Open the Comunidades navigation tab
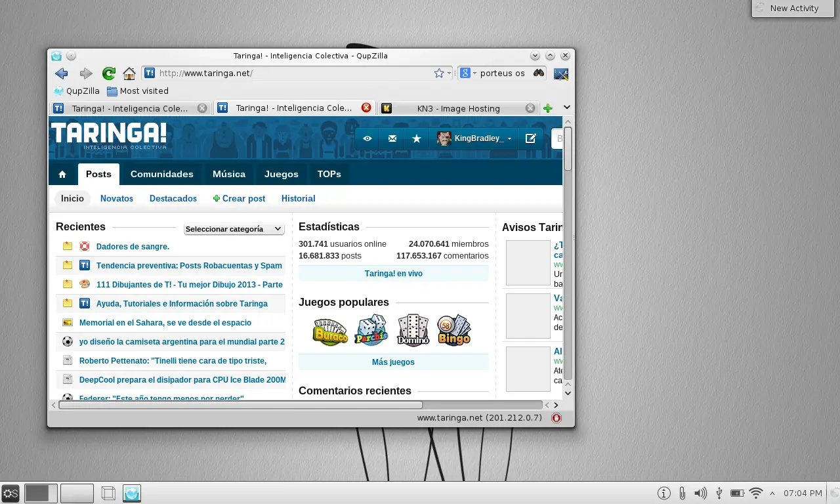The width and height of the screenshot is (840, 504). 162,174
